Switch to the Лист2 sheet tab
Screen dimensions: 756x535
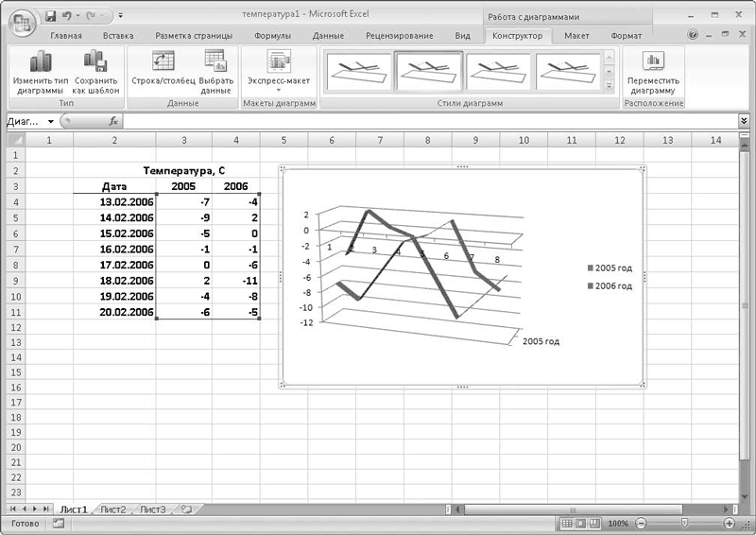[113, 509]
